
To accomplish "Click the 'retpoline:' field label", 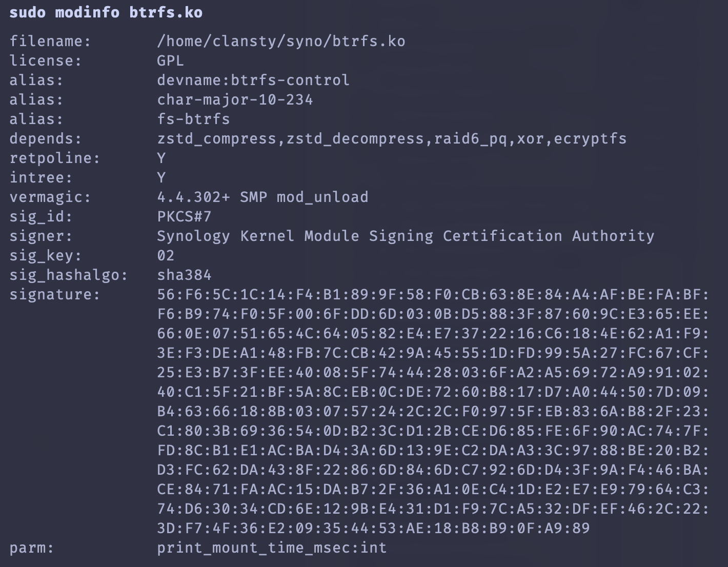I will (54, 158).
